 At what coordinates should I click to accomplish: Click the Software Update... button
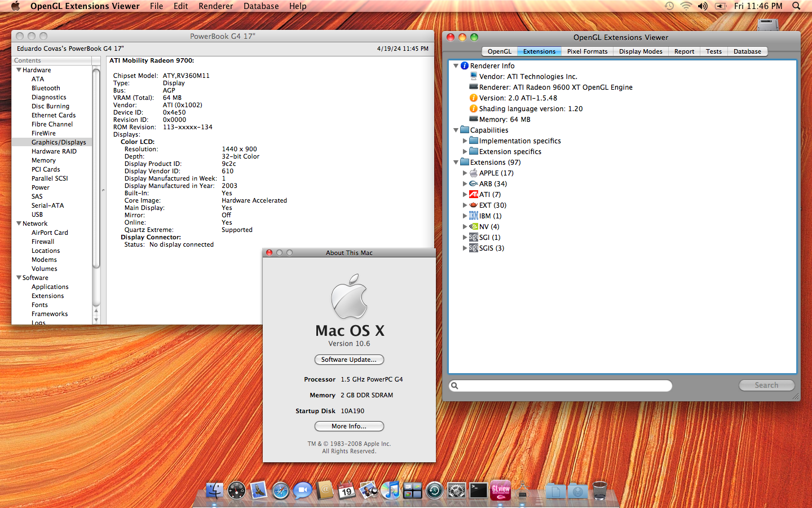[349, 360]
